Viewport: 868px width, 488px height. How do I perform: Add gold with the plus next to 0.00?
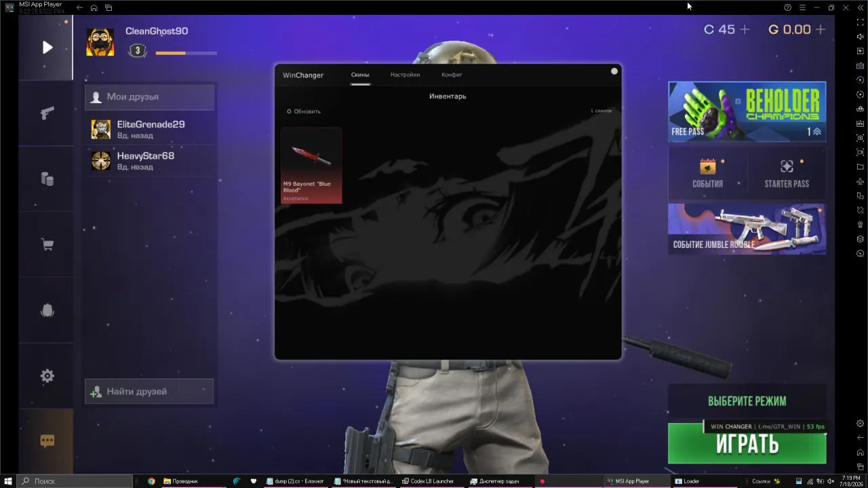821,29
